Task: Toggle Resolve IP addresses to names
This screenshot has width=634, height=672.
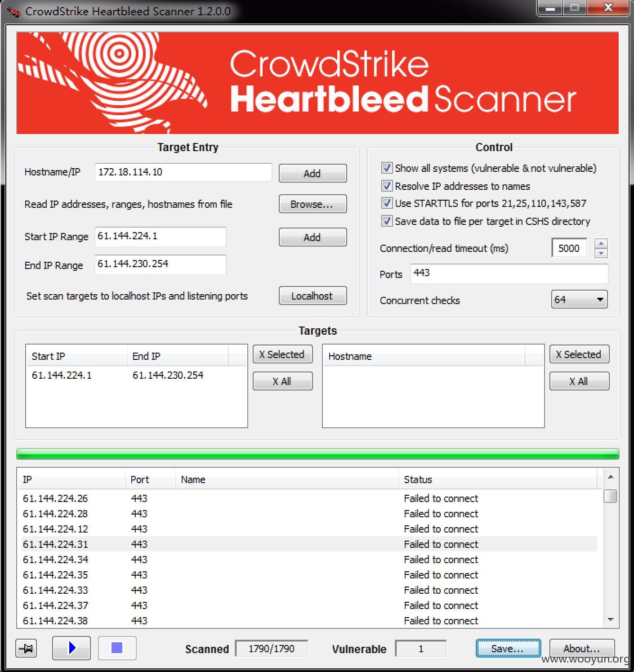Action: pyautogui.click(x=387, y=186)
